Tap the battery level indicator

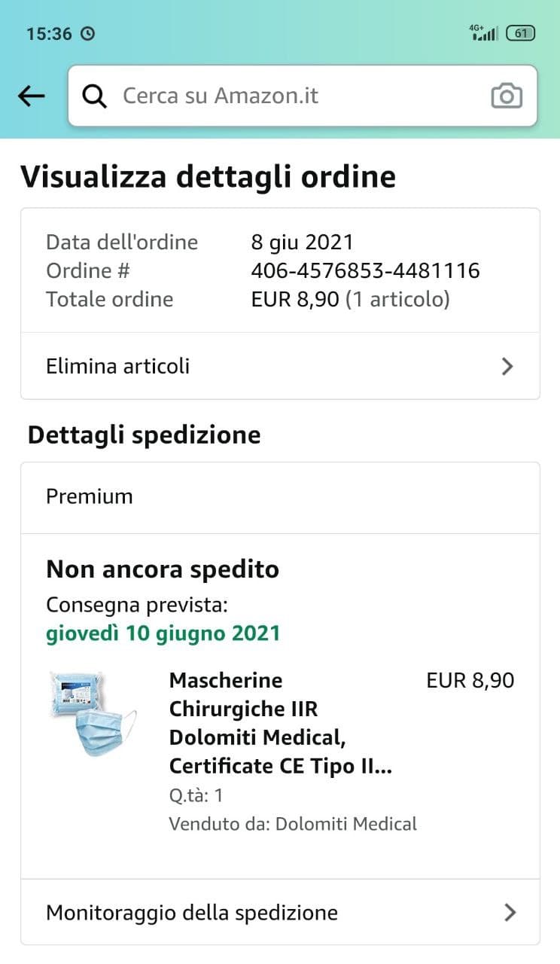(x=521, y=33)
